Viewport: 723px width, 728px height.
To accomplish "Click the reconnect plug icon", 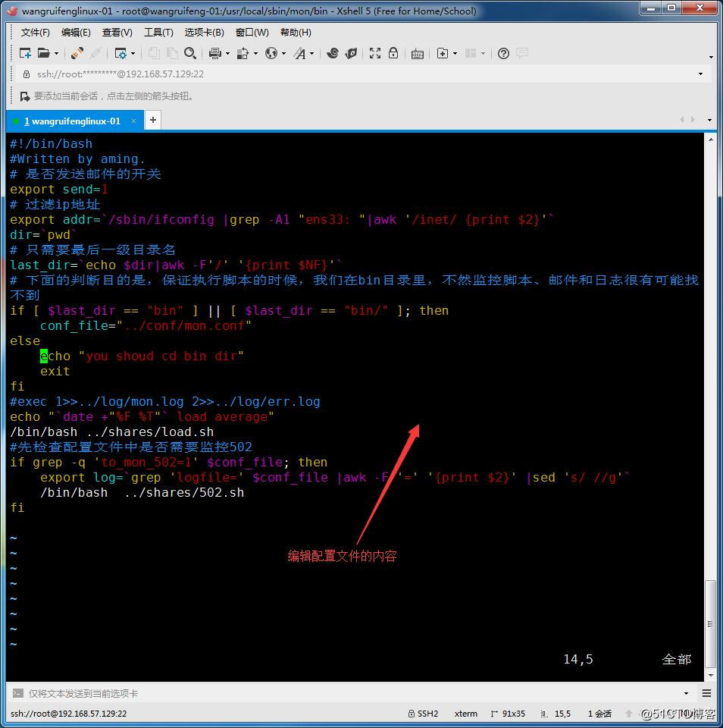I will coord(77,53).
